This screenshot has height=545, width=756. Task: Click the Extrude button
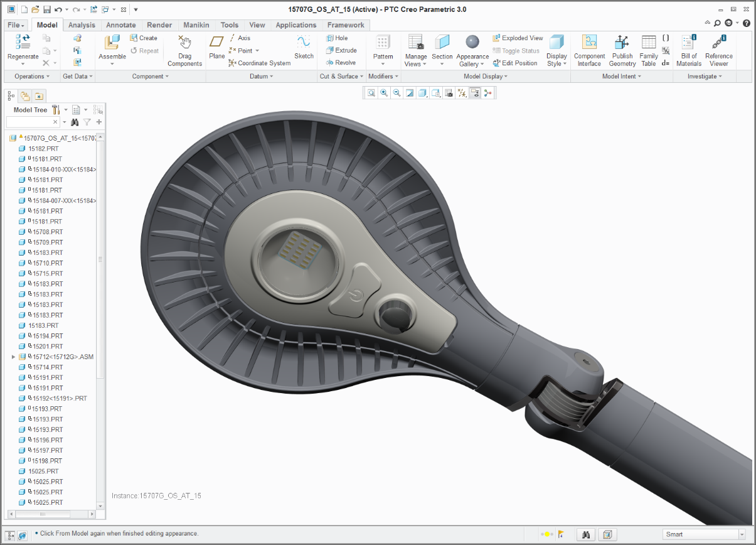pos(341,50)
